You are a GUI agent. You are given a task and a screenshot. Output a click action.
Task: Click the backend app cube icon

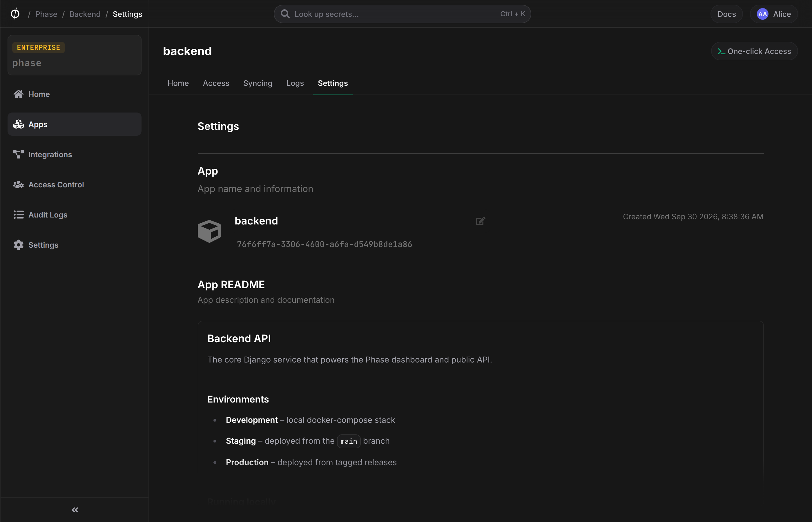coord(209,231)
